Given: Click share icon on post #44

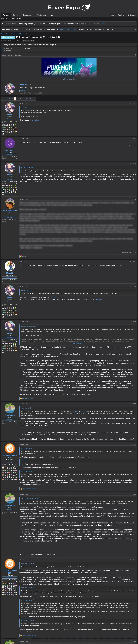Looking at the screenshot, I should [x=131, y=199].
